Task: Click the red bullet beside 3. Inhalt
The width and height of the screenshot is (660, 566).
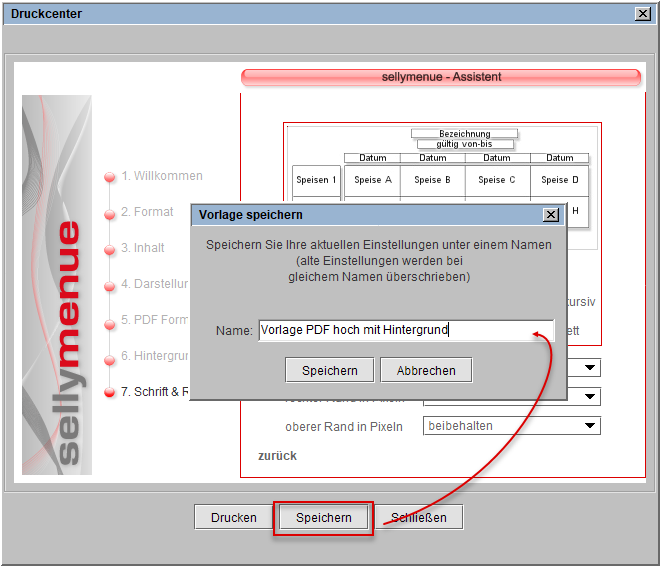Action: [x=110, y=250]
